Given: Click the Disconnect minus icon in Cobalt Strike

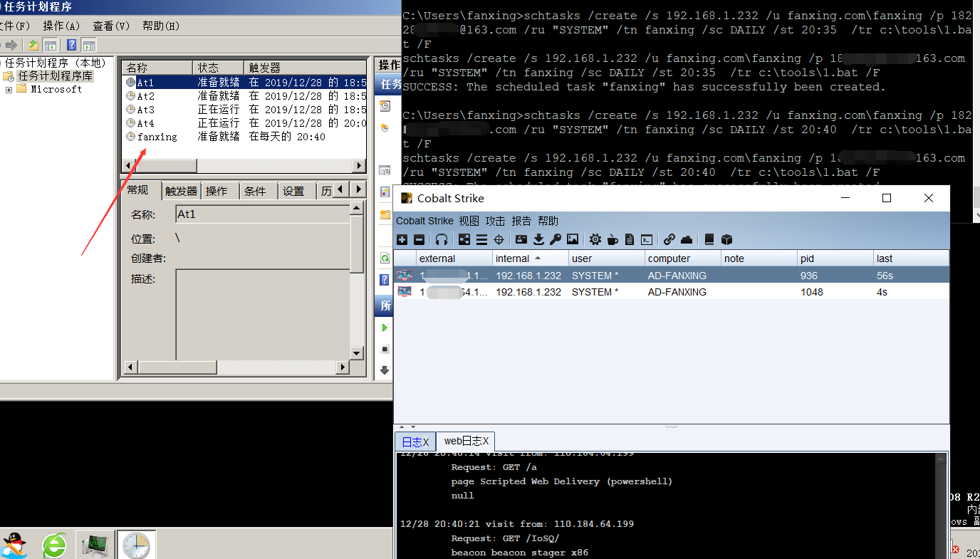Looking at the screenshot, I should [x=419, y=240].
